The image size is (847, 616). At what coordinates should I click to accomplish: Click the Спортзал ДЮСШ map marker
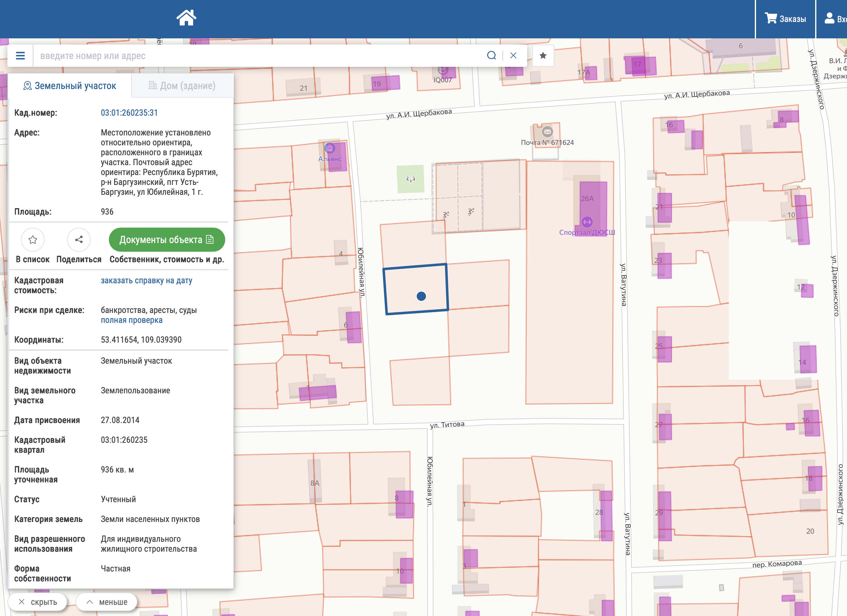587,222
